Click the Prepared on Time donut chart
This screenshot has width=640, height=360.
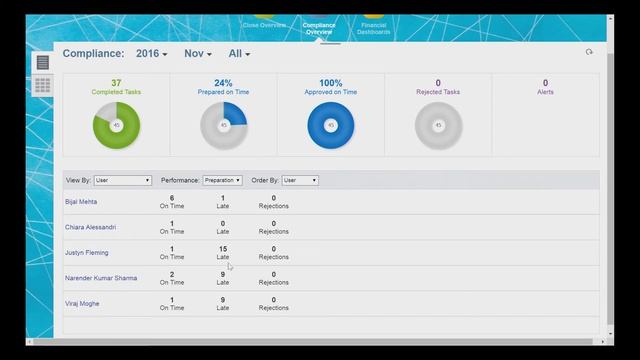pos(224,125)
